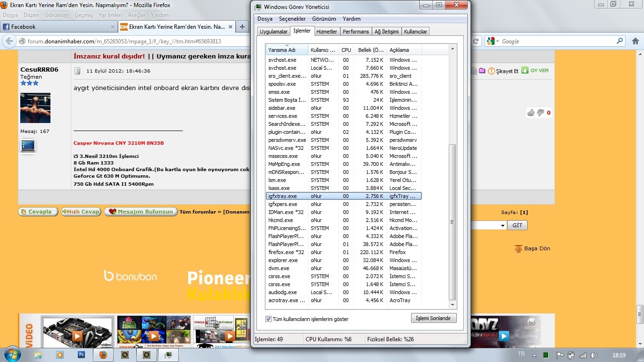The width and height of the screenshot is (644, 362).
Task: Switch to the Performans tab
Action: (356, 32)
